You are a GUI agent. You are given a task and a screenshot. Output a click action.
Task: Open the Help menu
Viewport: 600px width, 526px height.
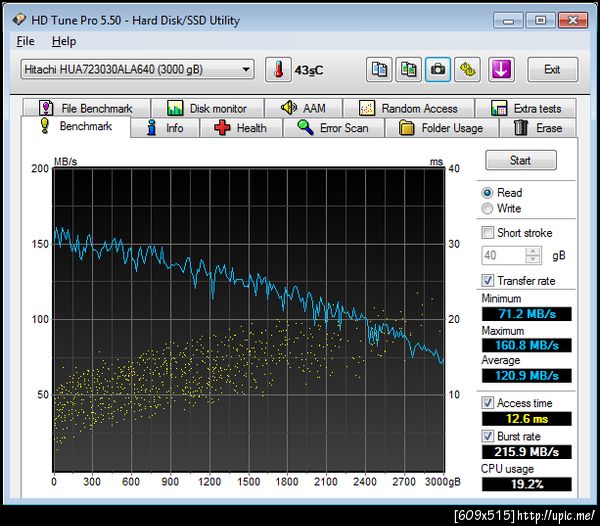[x=63, y=41]
